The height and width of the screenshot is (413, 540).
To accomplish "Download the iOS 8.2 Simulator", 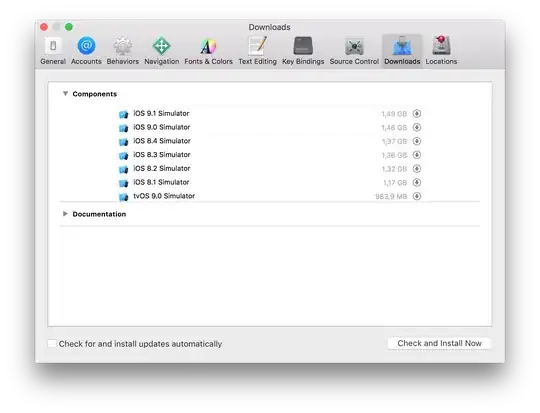I will [x=417, y=168].
